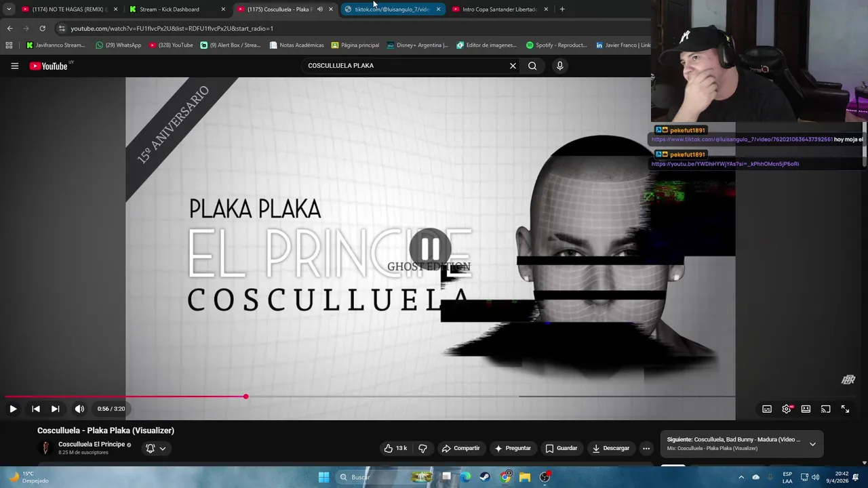Dislike the video with the thumbs-down
Viewport: 868px width, 488px height.
(422, 448)
